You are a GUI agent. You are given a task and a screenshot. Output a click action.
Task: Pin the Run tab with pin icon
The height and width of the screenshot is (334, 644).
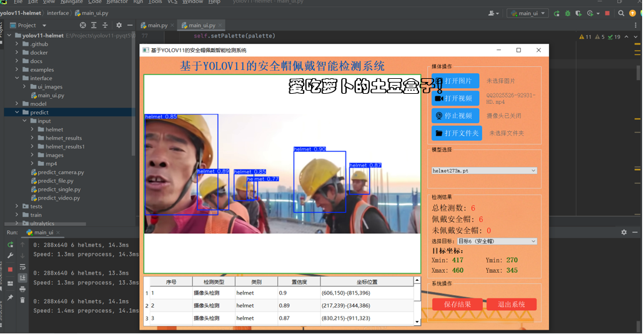(10, 297)
